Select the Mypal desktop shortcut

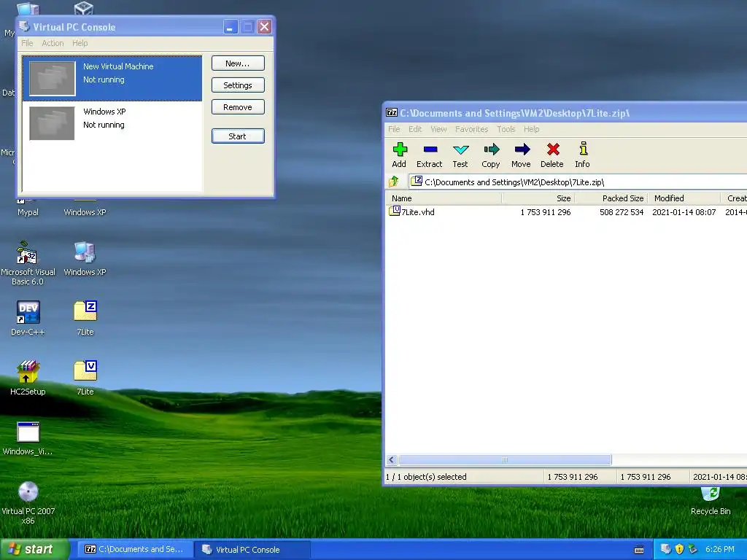[28, 212]
